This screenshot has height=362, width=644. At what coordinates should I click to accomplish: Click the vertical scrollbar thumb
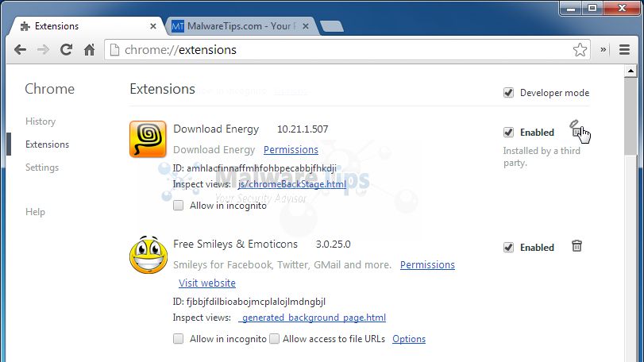(x=631, y=117)
